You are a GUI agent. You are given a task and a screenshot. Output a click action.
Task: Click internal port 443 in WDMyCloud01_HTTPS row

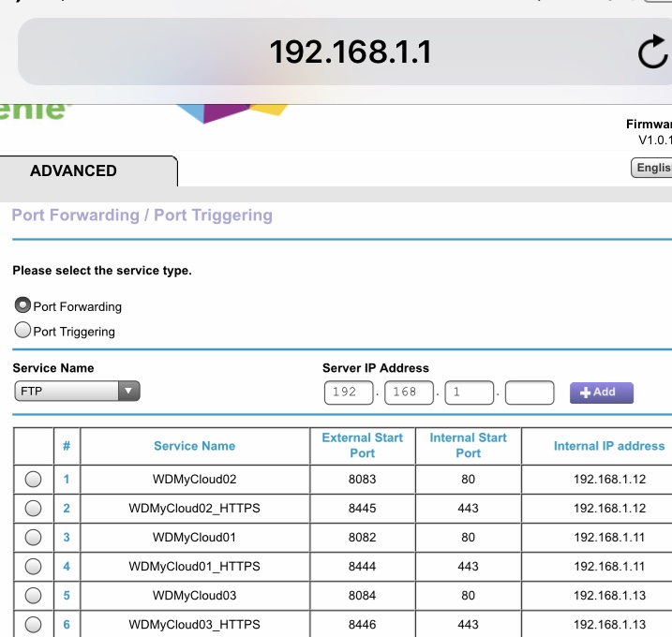coord(468,567)
